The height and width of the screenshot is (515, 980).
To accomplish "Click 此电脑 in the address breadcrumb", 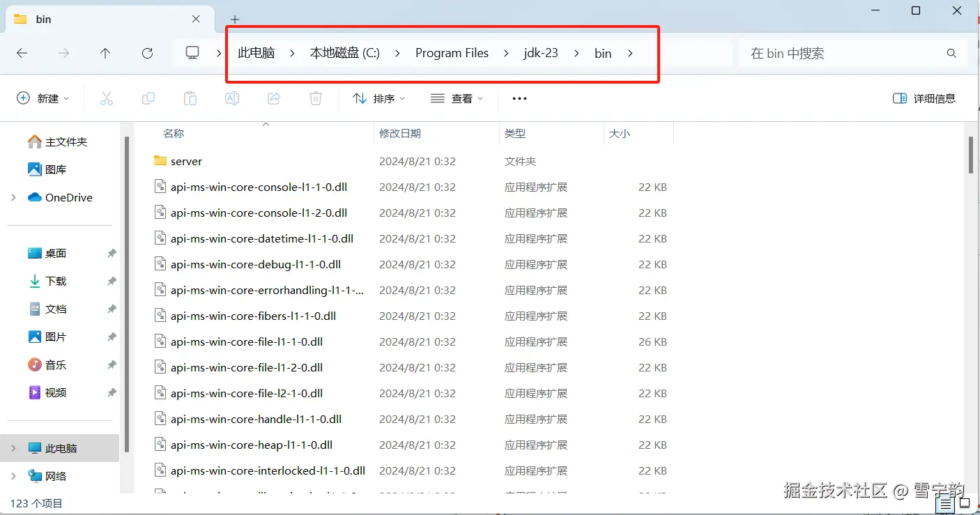I will tap(256, 53).
